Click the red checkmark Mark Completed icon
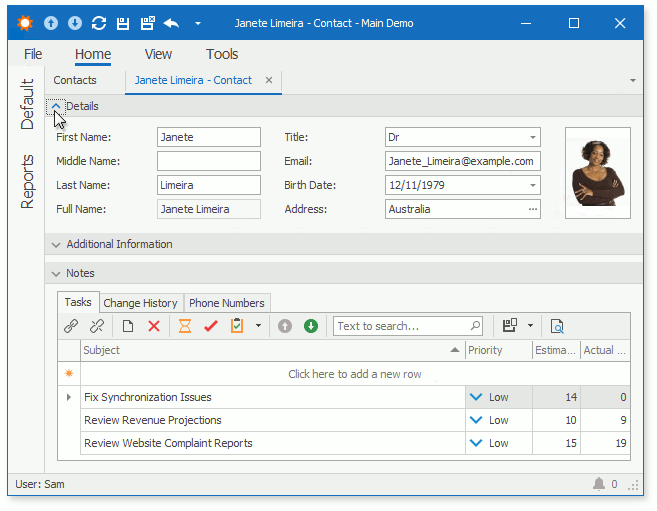657x511 pixels. tap(211, 326)
